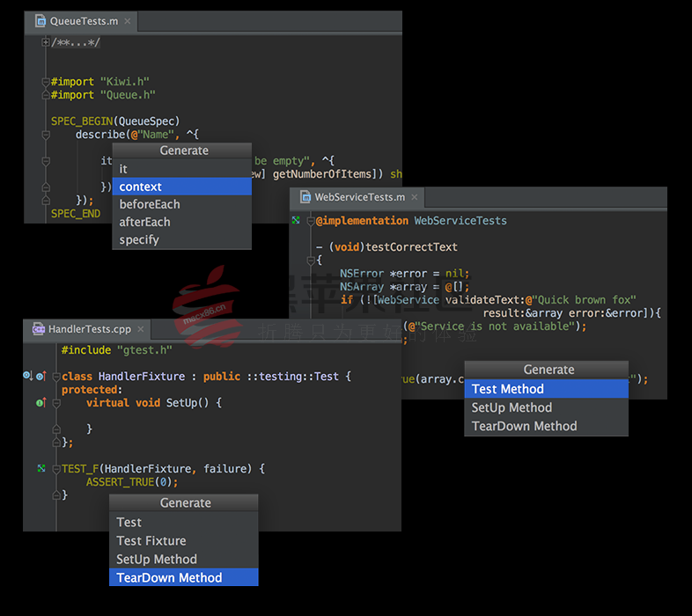The image size is (692, 616).
Task: Click testCorrectText method name
Action: 411,246
